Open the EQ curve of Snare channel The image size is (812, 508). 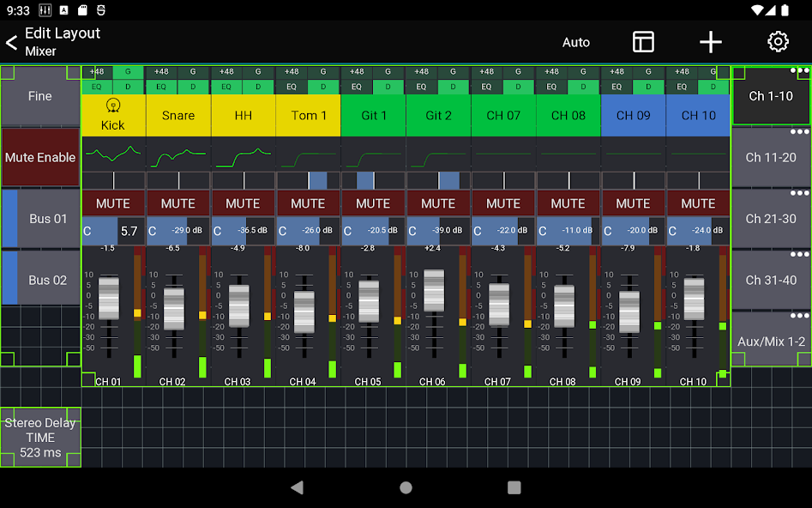[x=178, y=154]
